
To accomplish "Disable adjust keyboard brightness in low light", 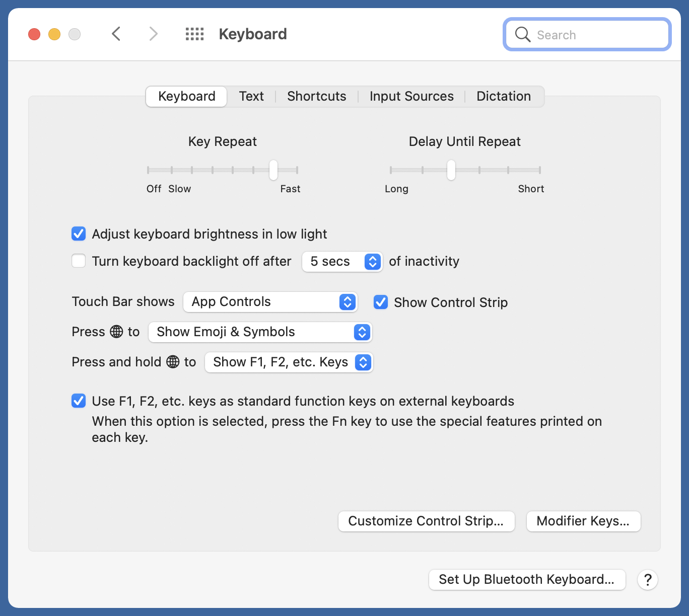I will (79, 234).
